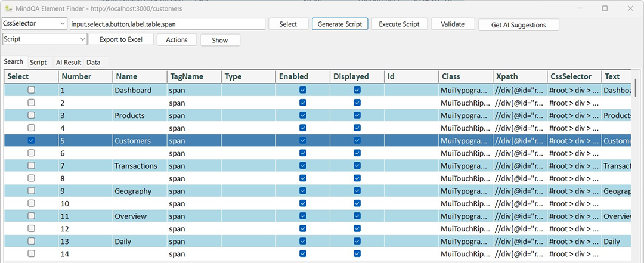Uncheck the Select box for Customers row
This screenshot has height=263, width=644.
coord(31,140)
